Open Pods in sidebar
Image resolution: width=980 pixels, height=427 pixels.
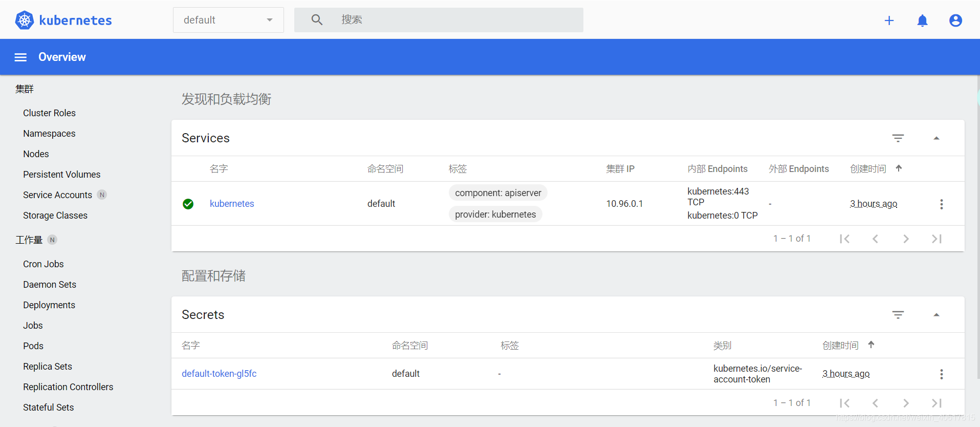click(33, 346)
